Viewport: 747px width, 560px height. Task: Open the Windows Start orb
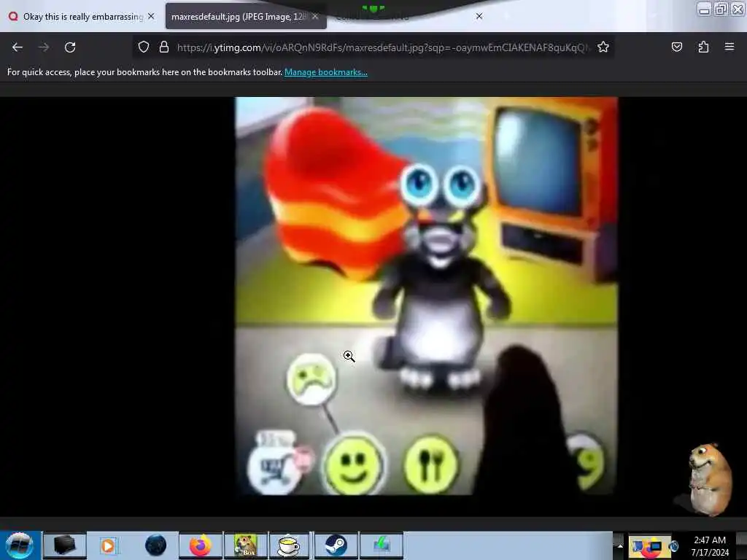[19, 545]
